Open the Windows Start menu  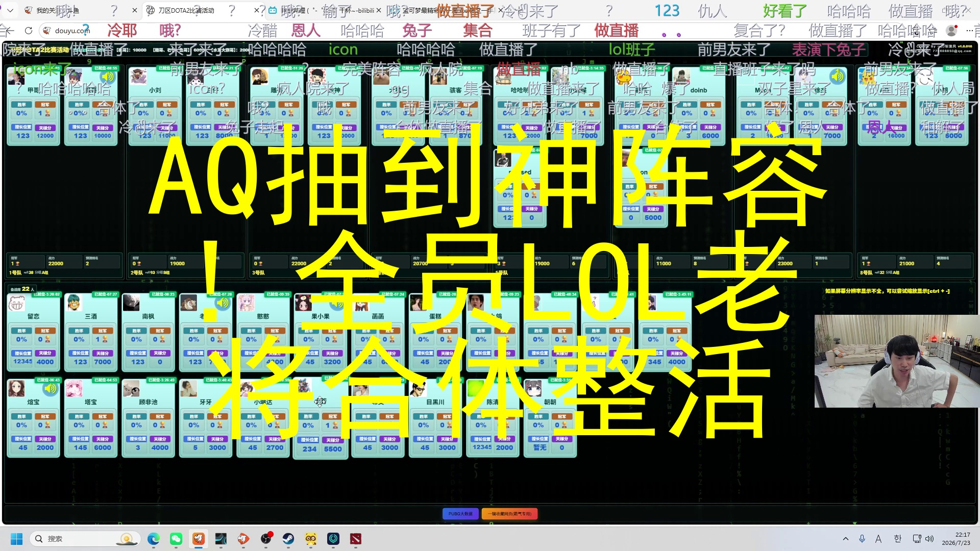pos(16,539)
